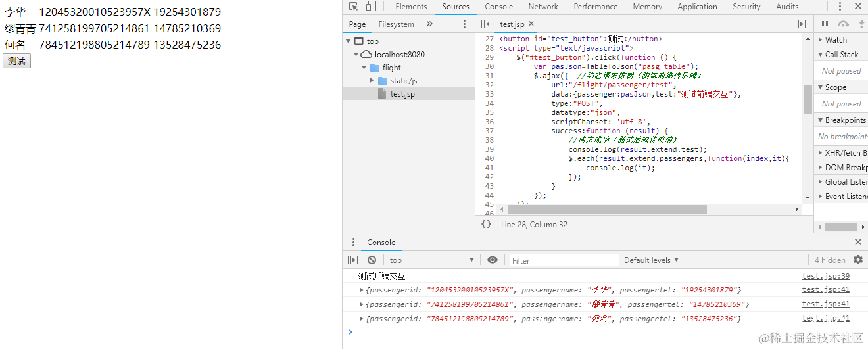Select the Console drawer tab
868x349 pixels.
[381, 243]
